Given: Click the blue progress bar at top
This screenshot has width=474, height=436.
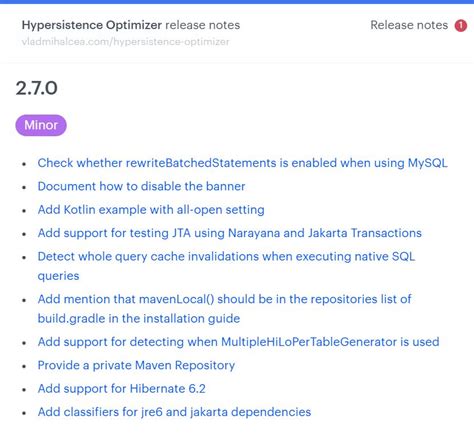Looking at the screenshot, I should tap(237, 2).
